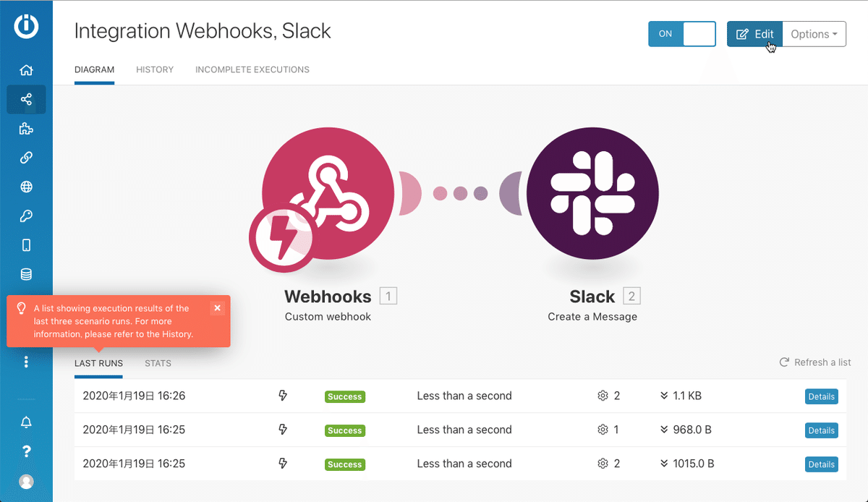Screen dimensions: 868x502
Task: Click the Edit button
Action: (754, 34)
